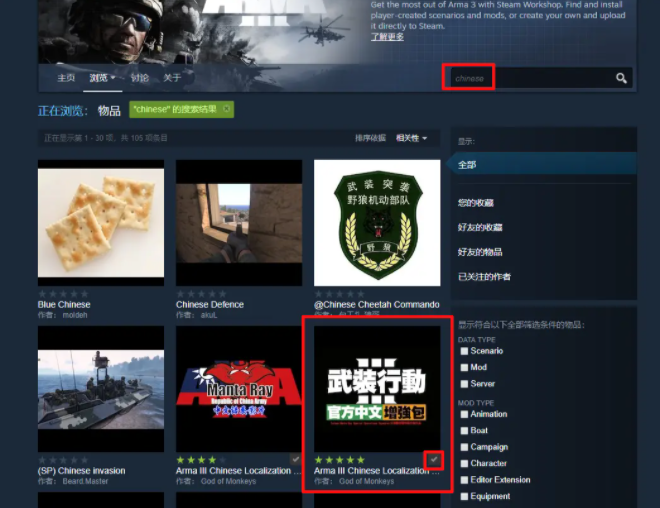Click the @Chinese Cheetah Commando title

pos(377,304)
